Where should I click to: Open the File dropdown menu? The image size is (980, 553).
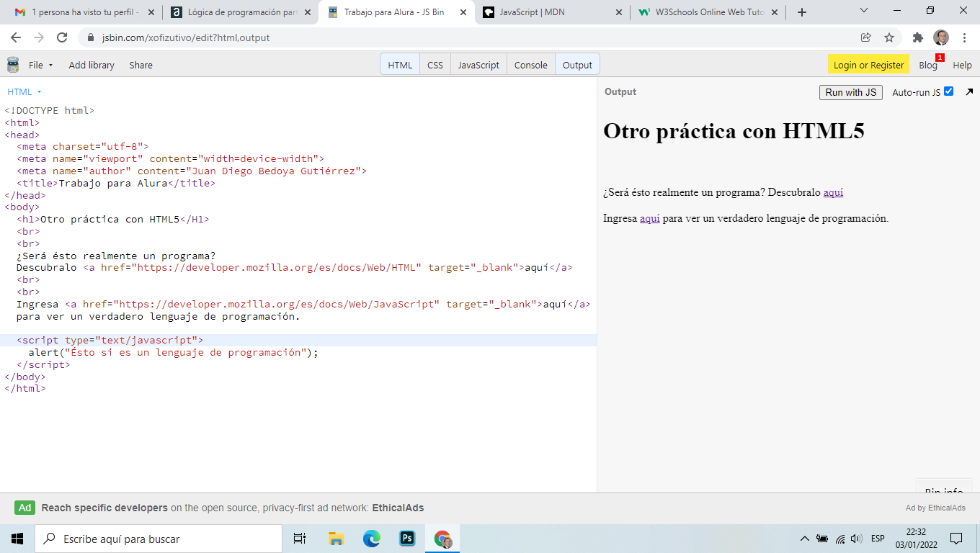click(41, 65)
